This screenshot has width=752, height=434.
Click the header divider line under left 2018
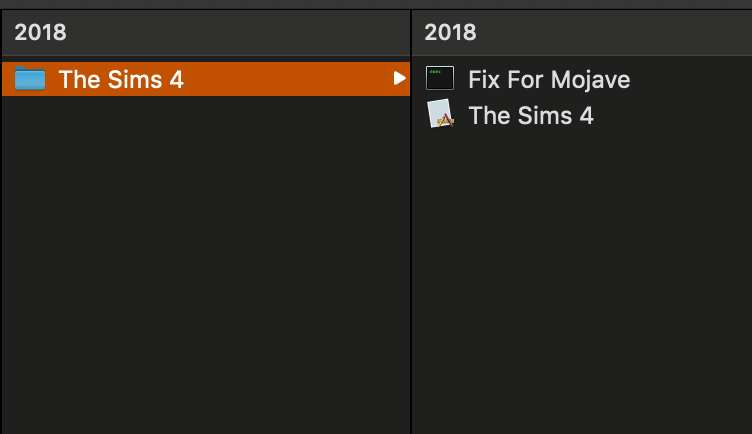[206, 56]
